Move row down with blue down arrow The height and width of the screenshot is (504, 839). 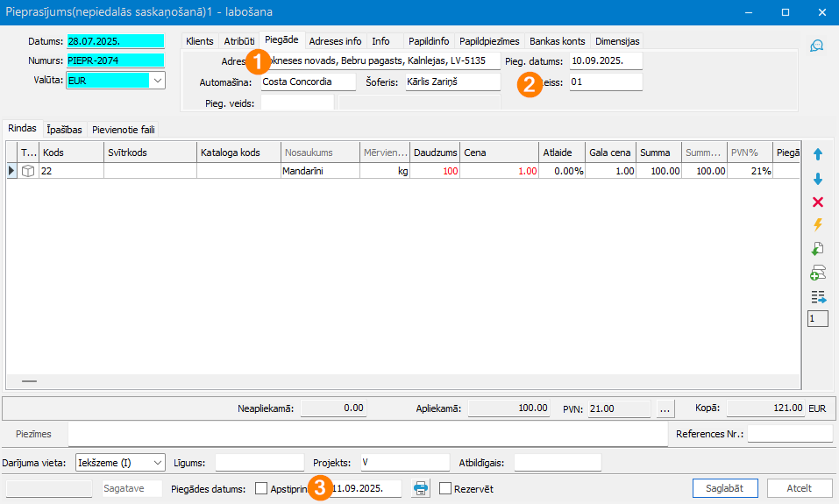click(818, 179)
